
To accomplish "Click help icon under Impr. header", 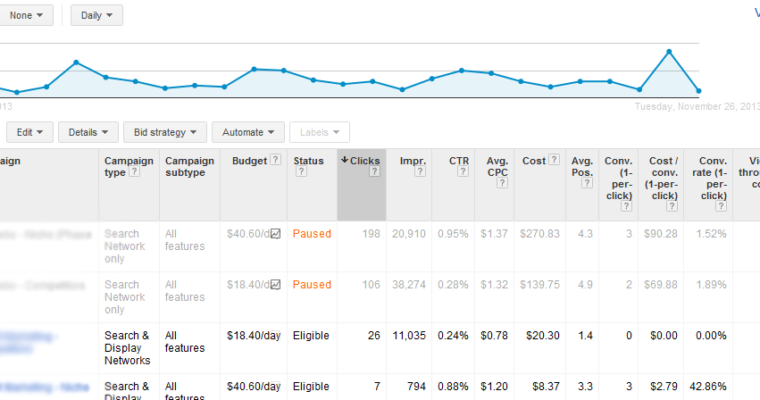I will coord(420,172).
